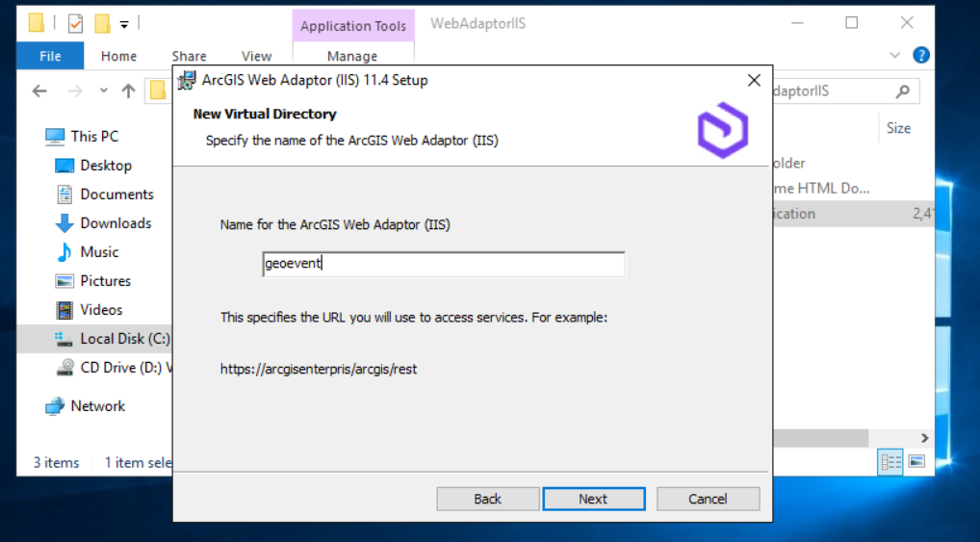980x542 pixels.
Task: Click Next in the Web Adaptor setup
Action: pyautogui.click(x=594, y=499)
